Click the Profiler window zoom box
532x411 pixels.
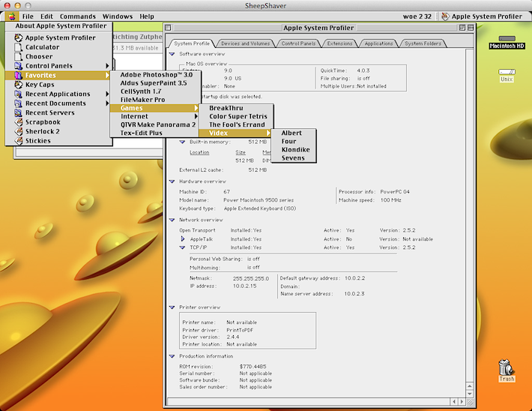click(x=462, y=28)
